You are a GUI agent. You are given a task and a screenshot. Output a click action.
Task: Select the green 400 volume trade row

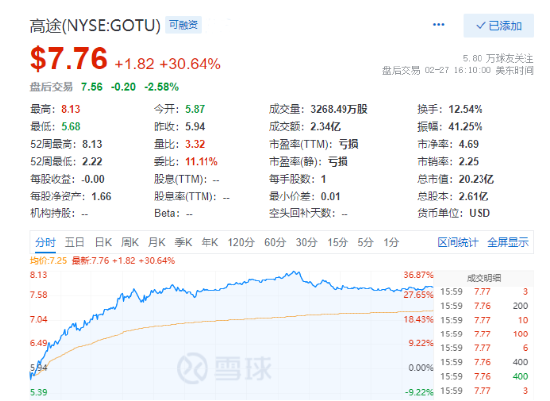click(484, 376)
